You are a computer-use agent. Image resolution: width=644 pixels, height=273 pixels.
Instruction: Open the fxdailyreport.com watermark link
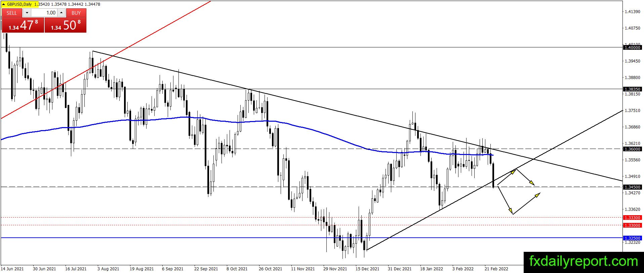click(x=583, y=262)
